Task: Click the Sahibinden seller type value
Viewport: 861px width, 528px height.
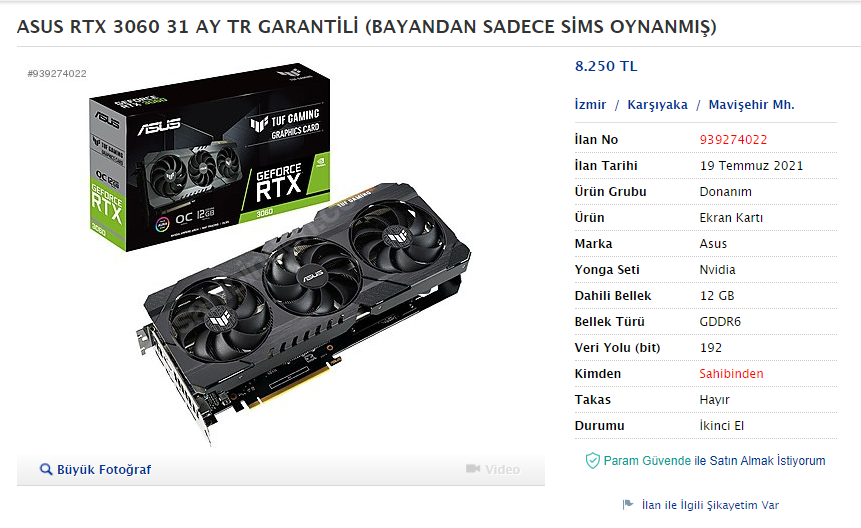Action: click(x=731, y=374)
